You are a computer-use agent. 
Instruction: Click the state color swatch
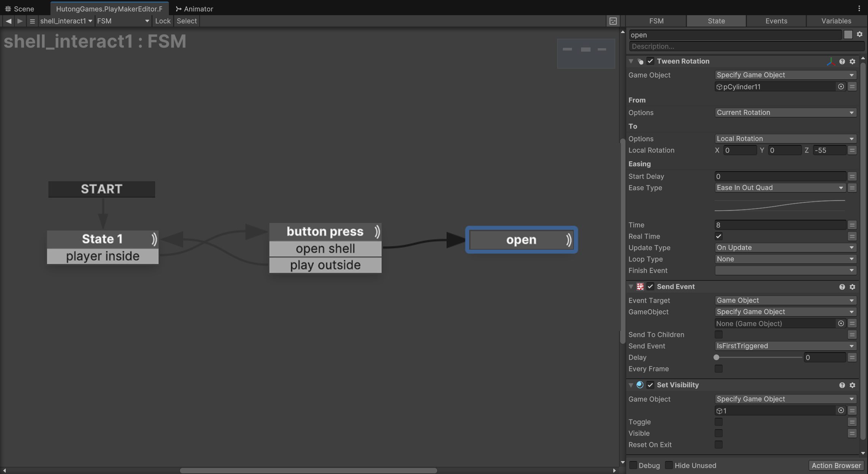pos(848,35)
